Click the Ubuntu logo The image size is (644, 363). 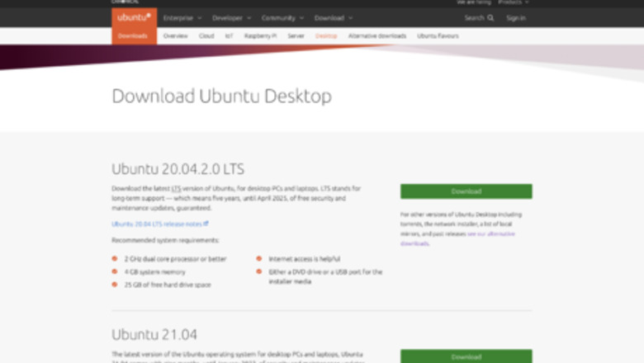point(134,17)
